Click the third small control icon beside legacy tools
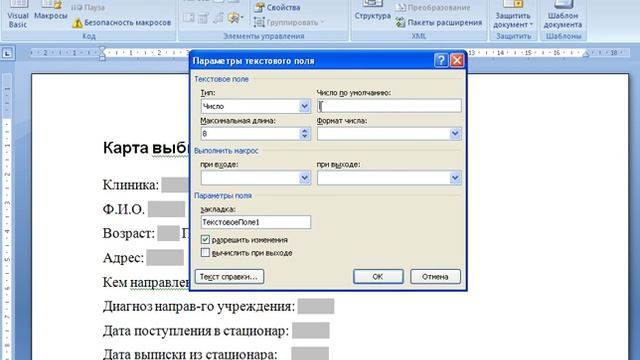 [x=218, y=18]
